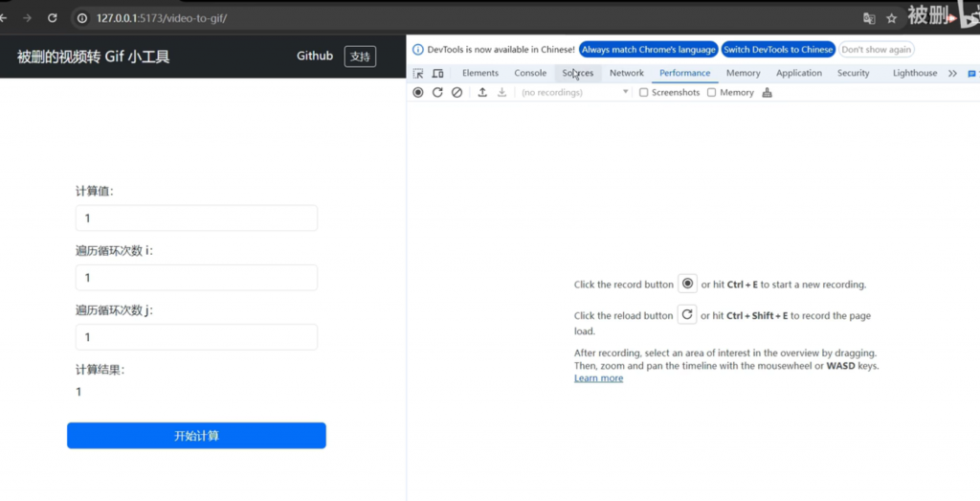Image resolution: width=980 pixels, height=501 pixels.
Task: Switch to the Network tab
Action: (x=627, y=74)
